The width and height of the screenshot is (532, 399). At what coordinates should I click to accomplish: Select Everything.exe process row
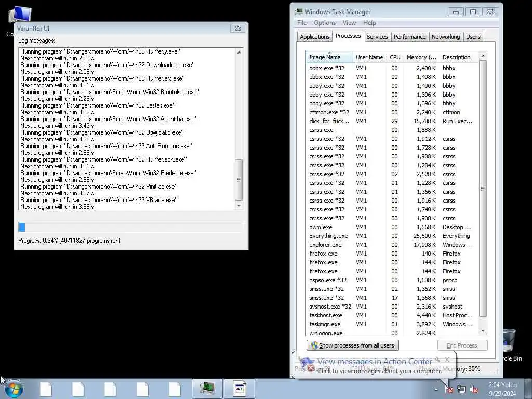pyautogui.click(x=392, y=236)
